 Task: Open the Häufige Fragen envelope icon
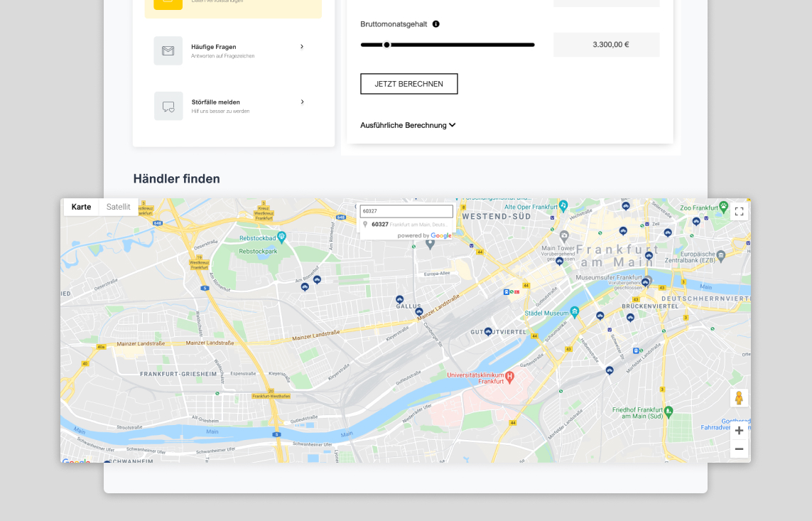pos(168,50)
